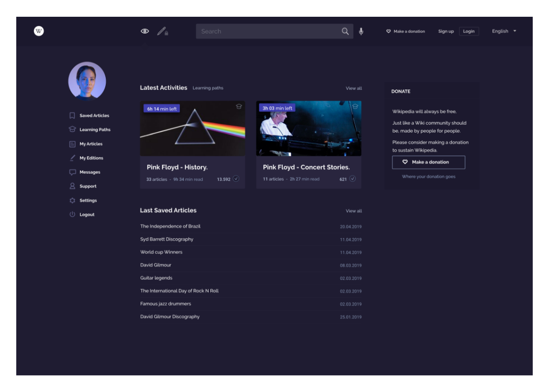Viewport: 549px width, 392px height.
Task: Click the Wikipedia W logo
Action: (x=39, y=31)
